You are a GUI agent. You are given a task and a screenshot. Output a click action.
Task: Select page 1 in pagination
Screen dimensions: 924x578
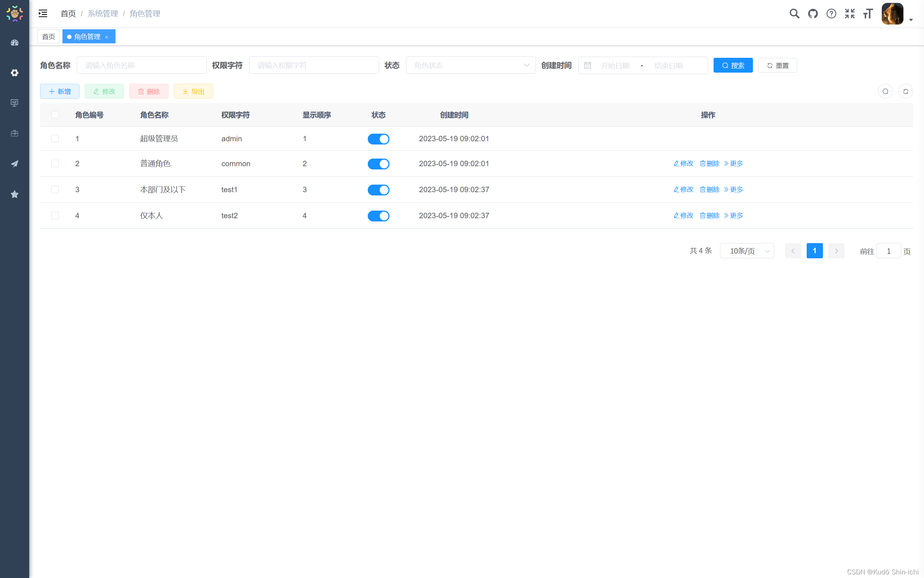(814, 251)
